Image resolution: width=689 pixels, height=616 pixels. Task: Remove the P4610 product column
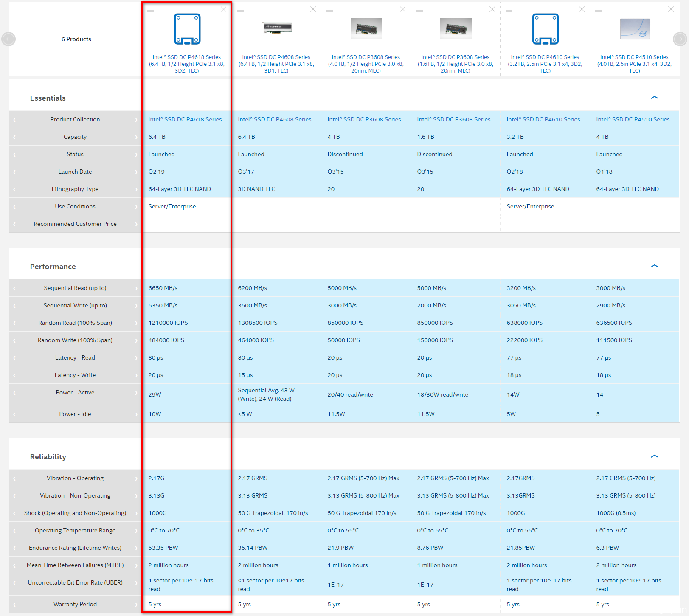click(582, 9)
